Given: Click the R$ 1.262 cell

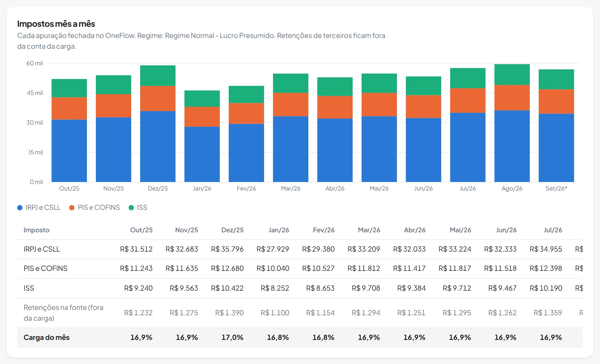Looking at the screenshot, I should tap(502, 313).
